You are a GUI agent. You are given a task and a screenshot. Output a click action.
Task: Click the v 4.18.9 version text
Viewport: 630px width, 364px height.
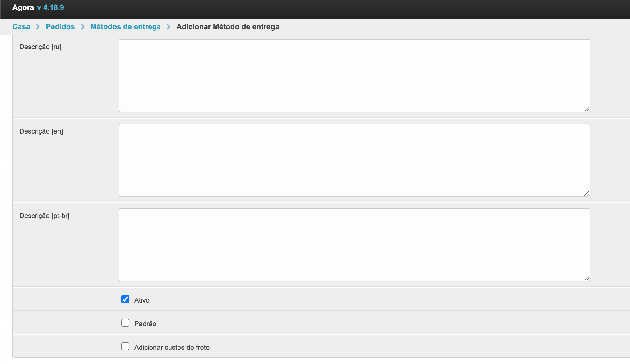[51, 7]
